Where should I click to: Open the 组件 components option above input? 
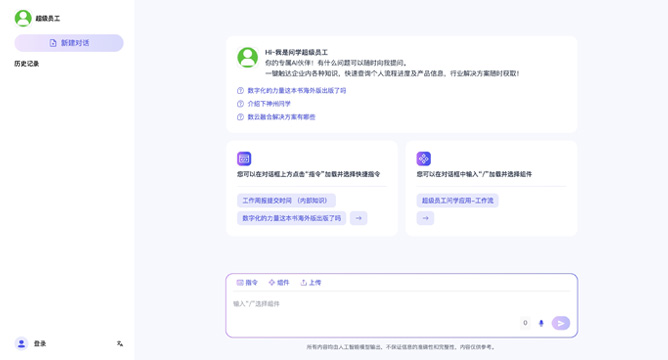[279, 282]
